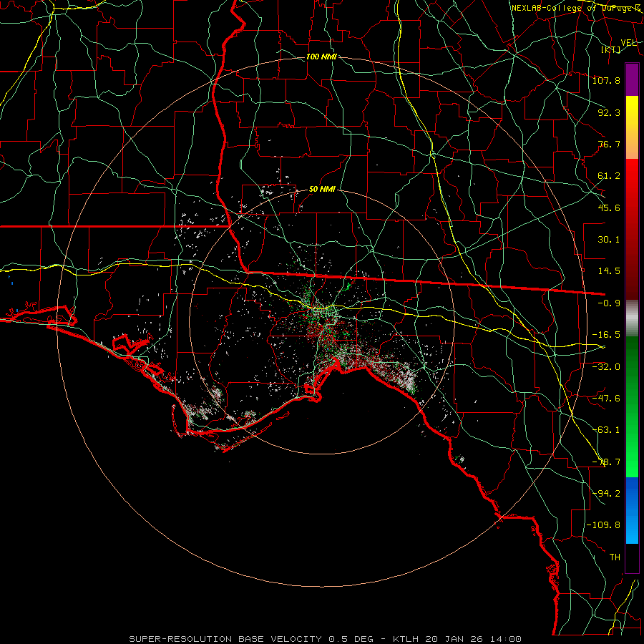
Task: Click the [KT] units label
Action: point(611,49)
